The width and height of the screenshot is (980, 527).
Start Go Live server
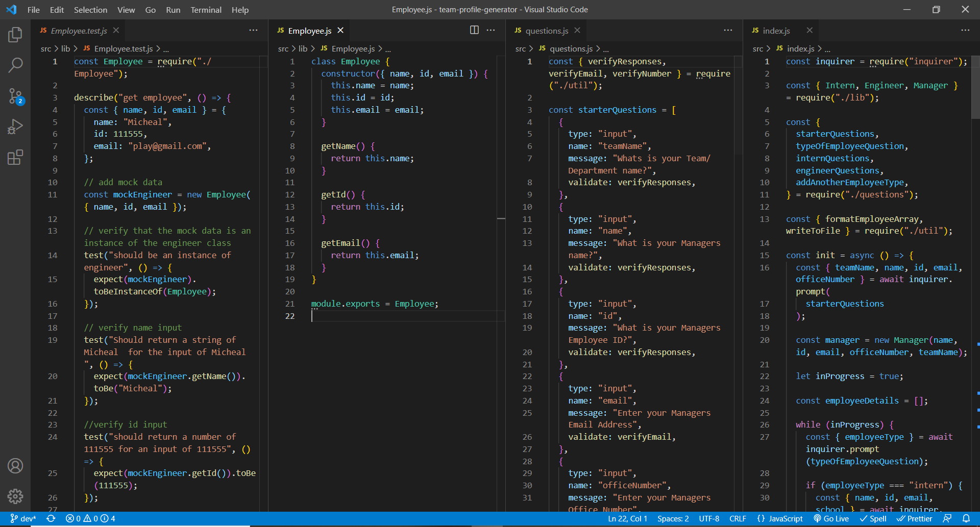coord(831,518)
